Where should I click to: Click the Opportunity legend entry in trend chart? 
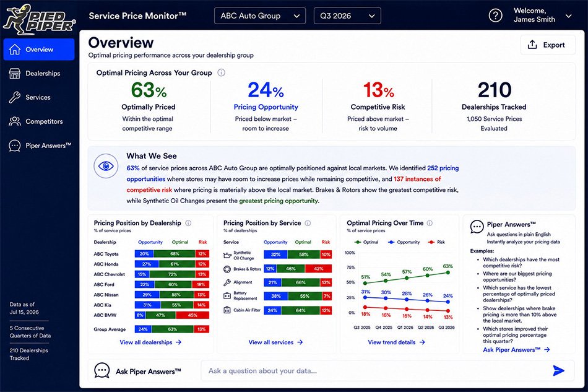(x=404, y=242)
